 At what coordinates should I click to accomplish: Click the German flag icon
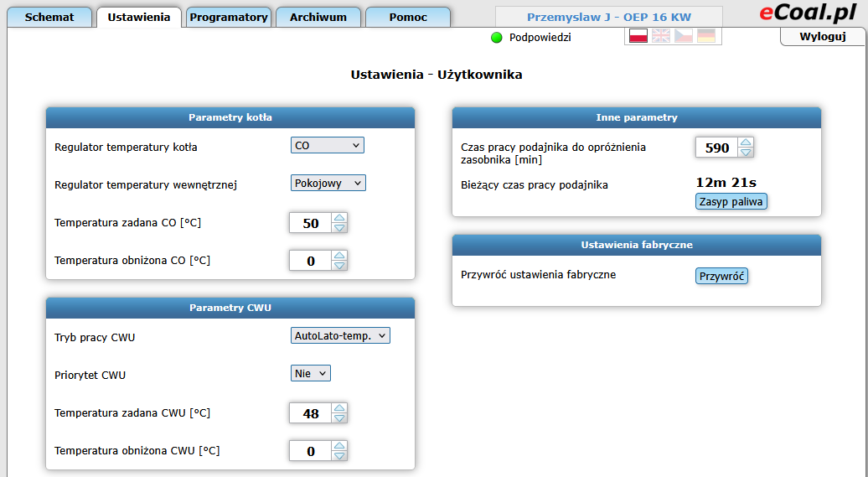tap(706, 36)
